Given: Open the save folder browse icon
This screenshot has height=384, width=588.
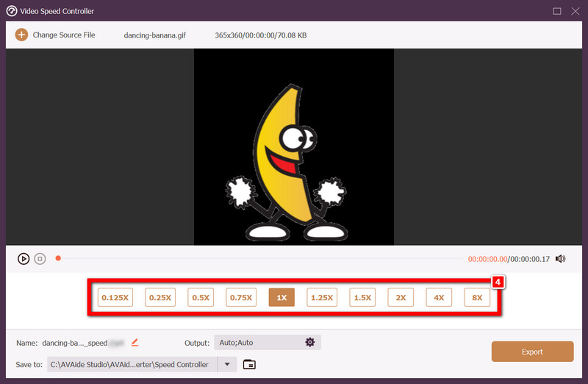Looking at the screenshot, I should click(x=249, y=364).
